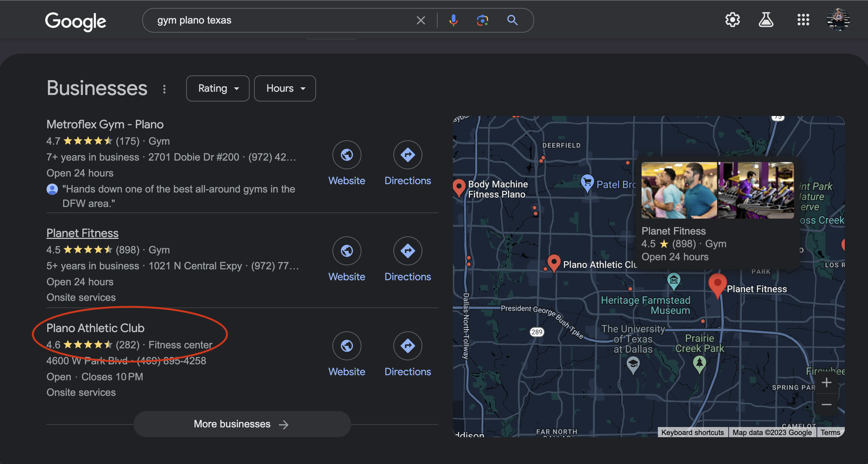Screen dimensions: 868x464
Task: Open Businesses three-dot options menu
Action: (x=164, y=89)
